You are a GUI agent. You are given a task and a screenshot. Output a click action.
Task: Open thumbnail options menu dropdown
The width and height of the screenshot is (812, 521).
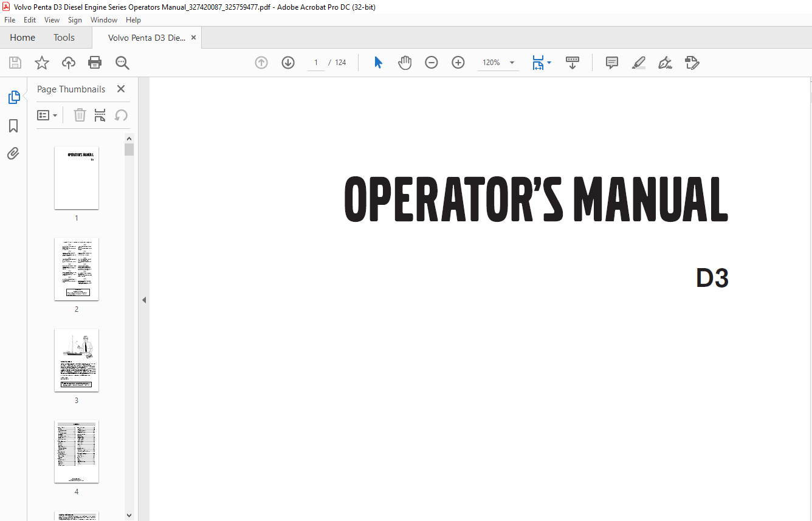point(47,115)
